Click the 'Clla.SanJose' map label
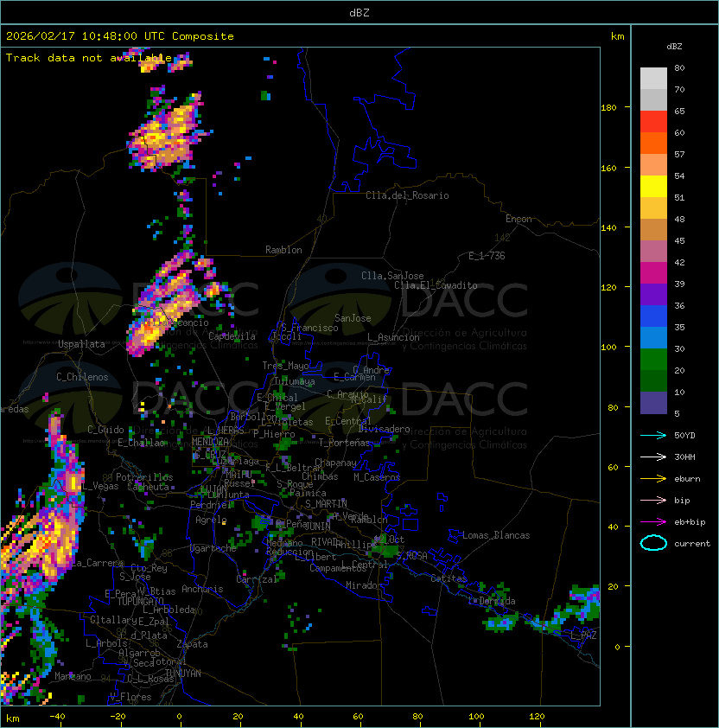 pos(392,276)
